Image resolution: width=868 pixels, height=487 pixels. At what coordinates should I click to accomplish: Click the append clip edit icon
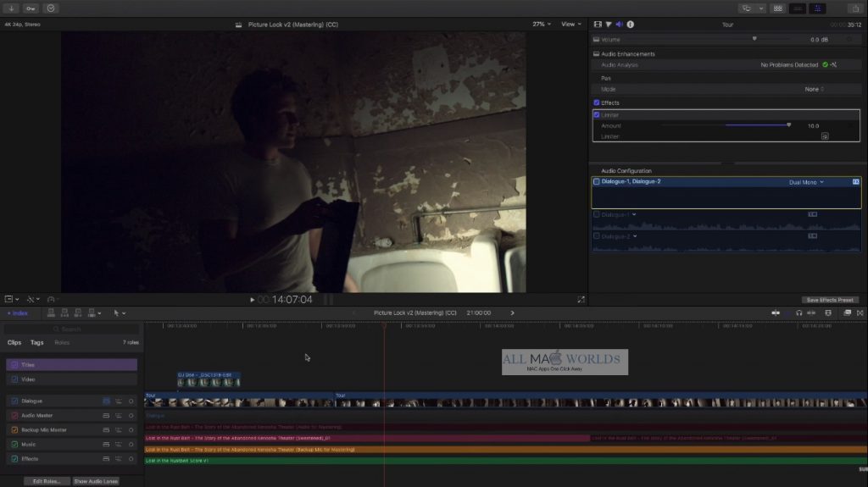[x=78, y=313]
